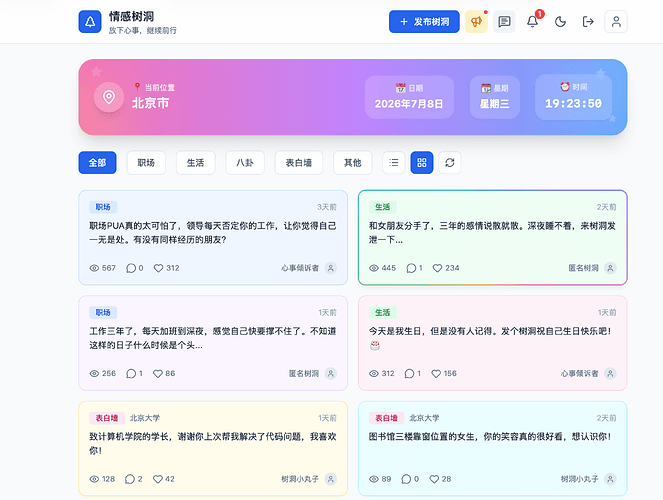The width and height of the screenshot is (663, 500).
Task: Open the 职场PUA真的太可怕了 post
Action: point(213,238)
